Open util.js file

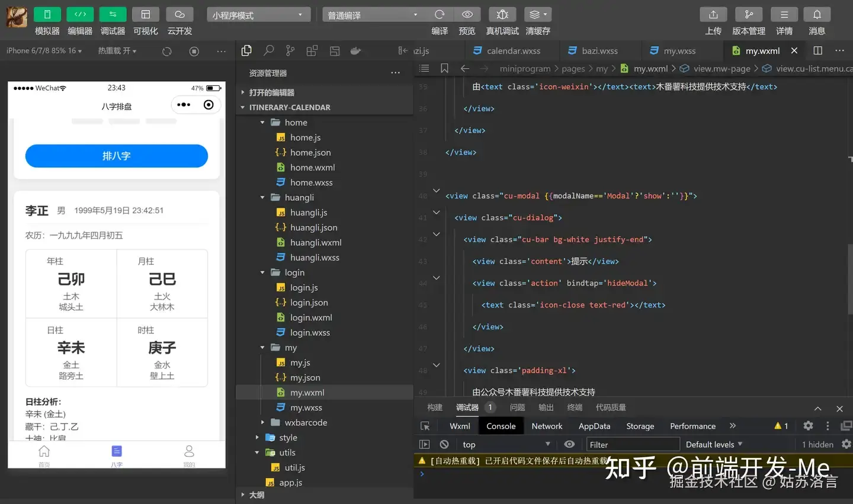click(x=294, y=468)
